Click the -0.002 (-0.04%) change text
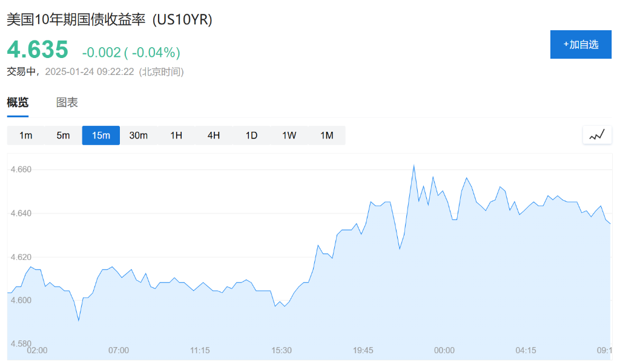 (x=131, y=53)
